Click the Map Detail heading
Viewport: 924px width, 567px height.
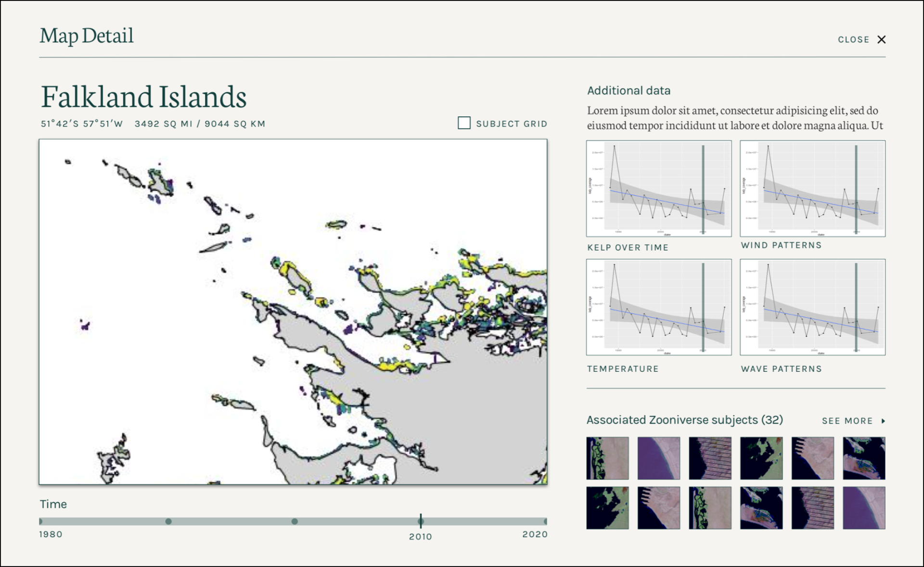(x=86, y=35)
